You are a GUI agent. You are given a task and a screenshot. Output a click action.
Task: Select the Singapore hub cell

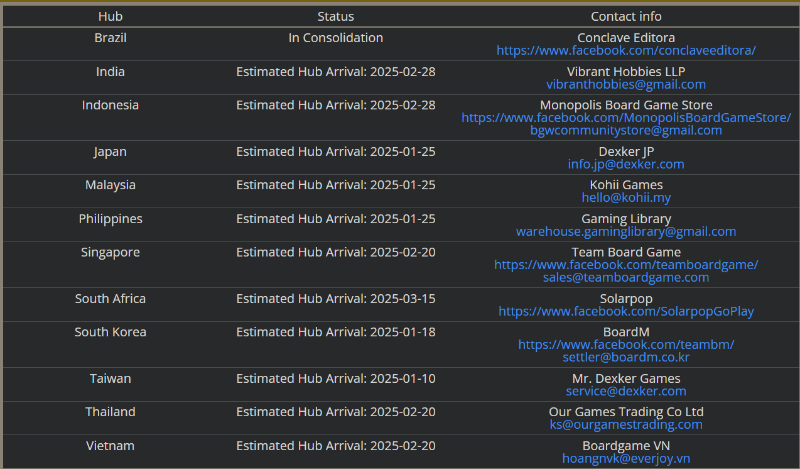point(110,252)
